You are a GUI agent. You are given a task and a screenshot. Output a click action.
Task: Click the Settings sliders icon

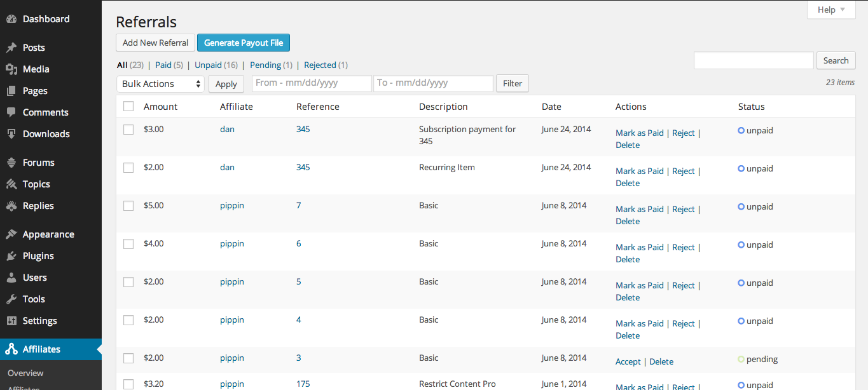[x=11, y=321]
